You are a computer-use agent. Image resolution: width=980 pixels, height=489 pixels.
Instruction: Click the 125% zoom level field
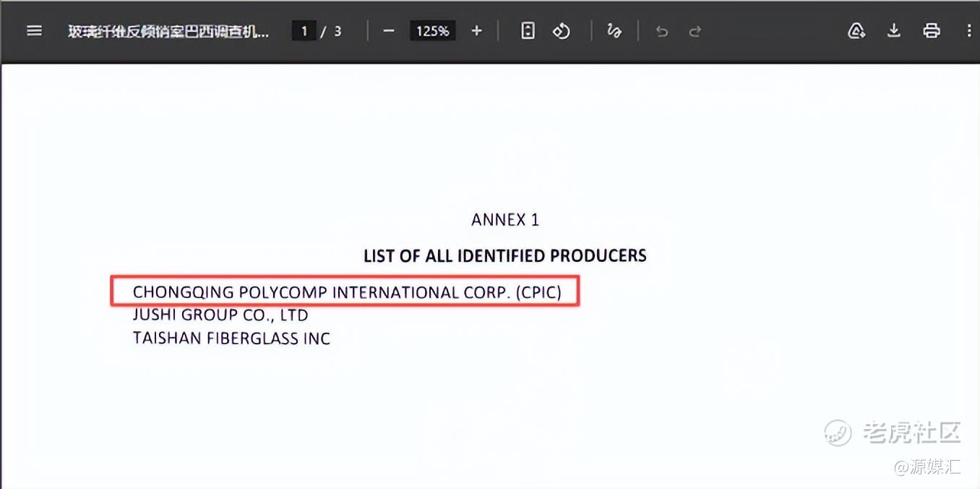coord(432,31)
